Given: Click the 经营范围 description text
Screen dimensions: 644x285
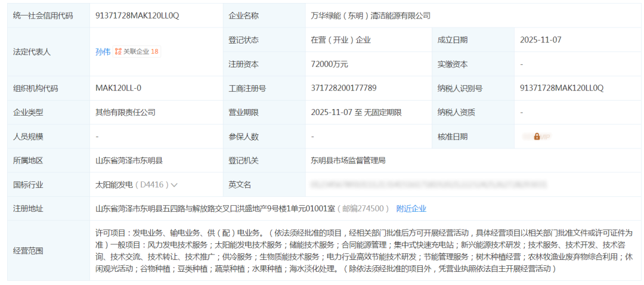Looking at the screenshot, I should (x=364, y=250).
